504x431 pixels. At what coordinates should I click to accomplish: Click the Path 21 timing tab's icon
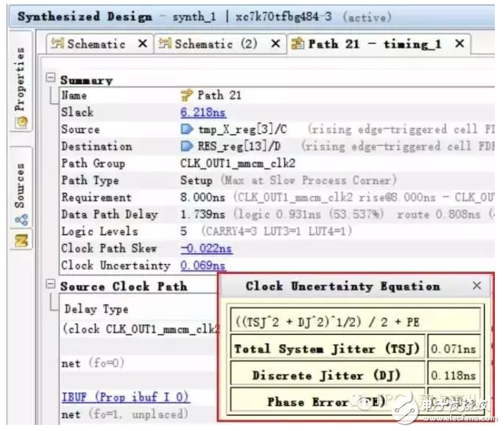pos(298,44)
